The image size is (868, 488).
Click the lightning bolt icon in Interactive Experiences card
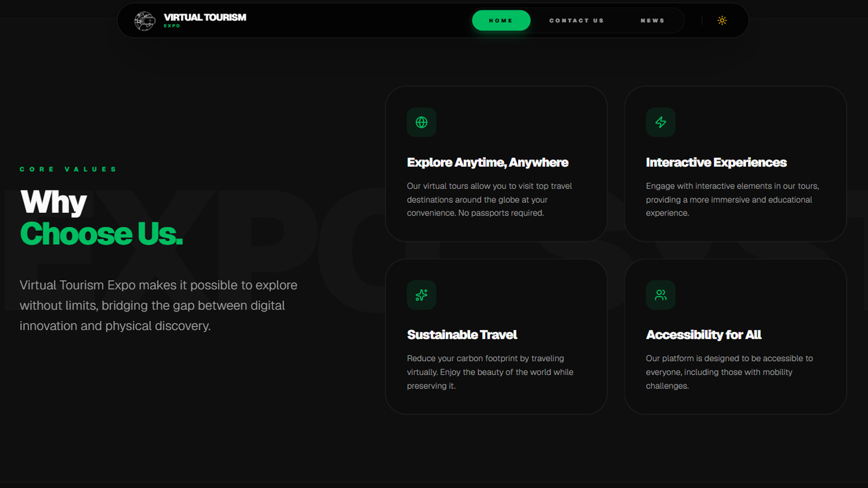660,122
